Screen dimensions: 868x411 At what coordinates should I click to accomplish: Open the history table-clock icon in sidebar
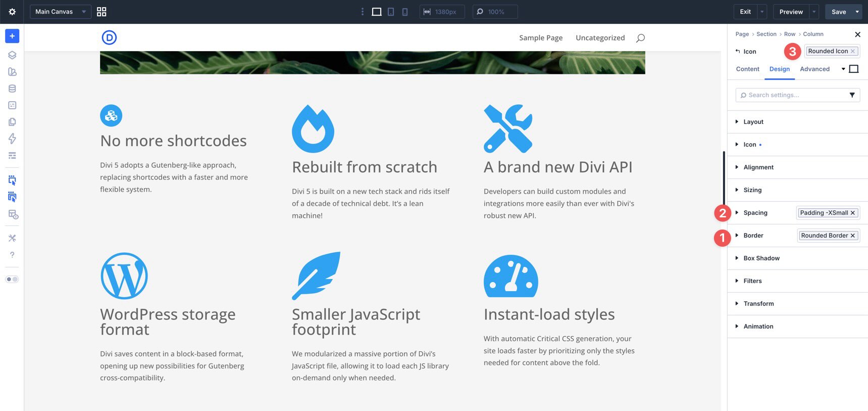13,214
